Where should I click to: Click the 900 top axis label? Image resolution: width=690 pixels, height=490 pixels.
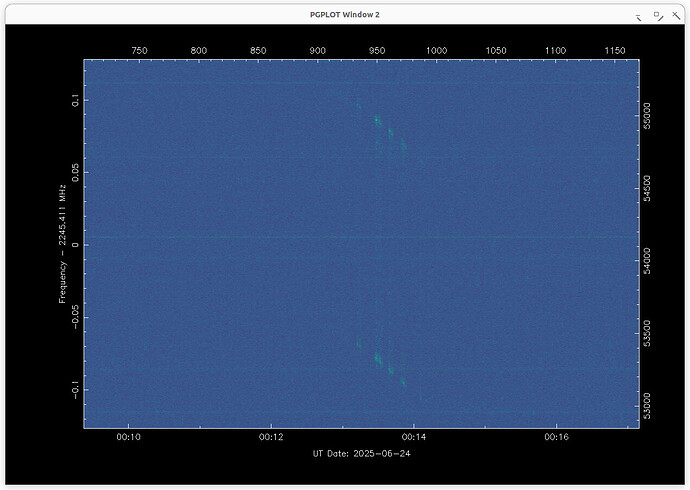[317, 51]
